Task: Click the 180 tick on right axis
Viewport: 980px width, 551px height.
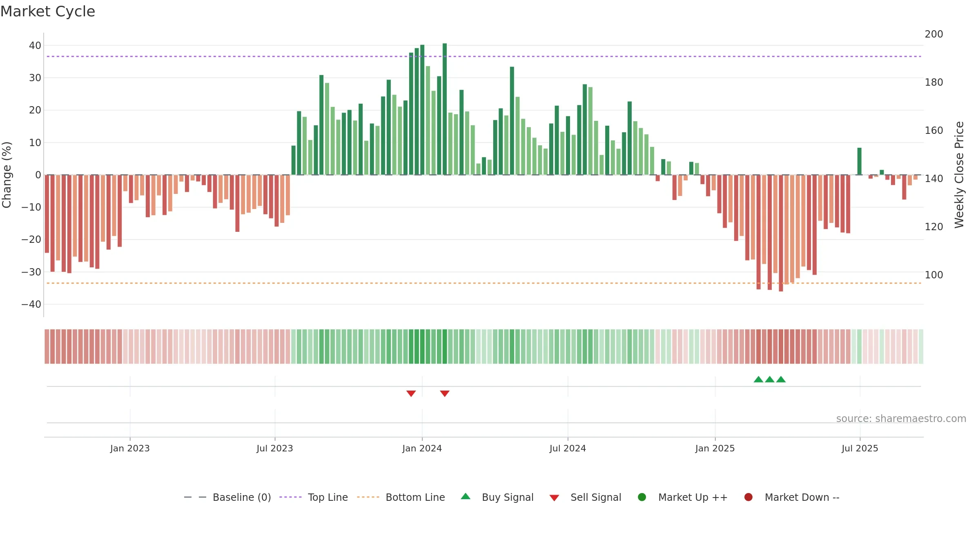Action: [x=934, y=82]
